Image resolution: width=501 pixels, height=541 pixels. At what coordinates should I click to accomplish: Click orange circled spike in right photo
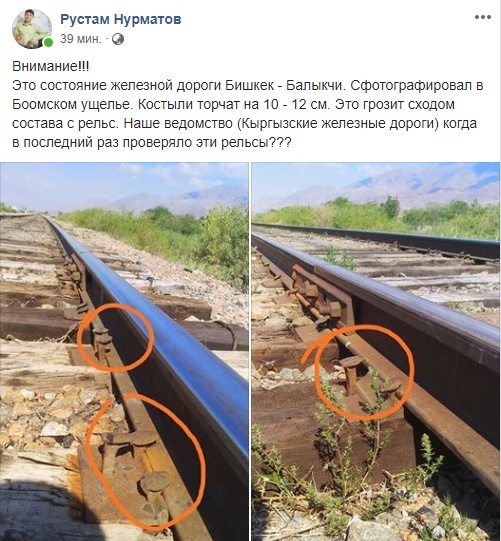click(x=359, y=373)
